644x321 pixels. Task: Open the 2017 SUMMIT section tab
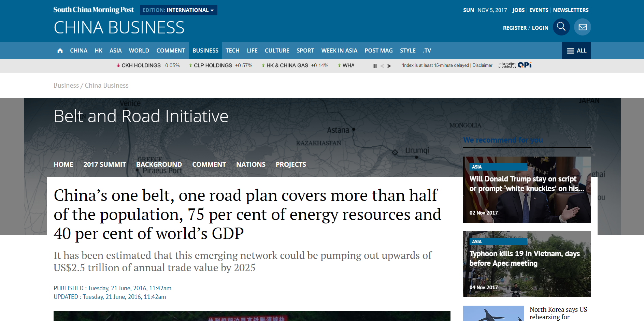click(x=104, y=164)
